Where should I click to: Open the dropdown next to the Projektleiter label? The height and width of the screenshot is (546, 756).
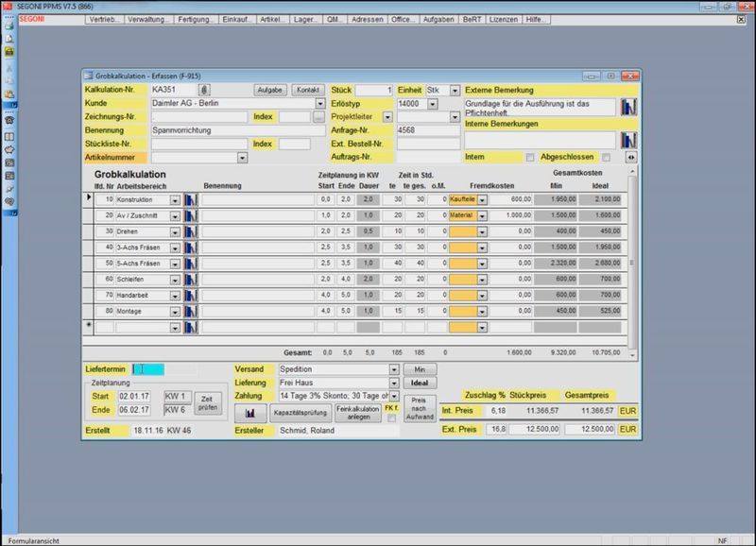click(x=387, y=117)
